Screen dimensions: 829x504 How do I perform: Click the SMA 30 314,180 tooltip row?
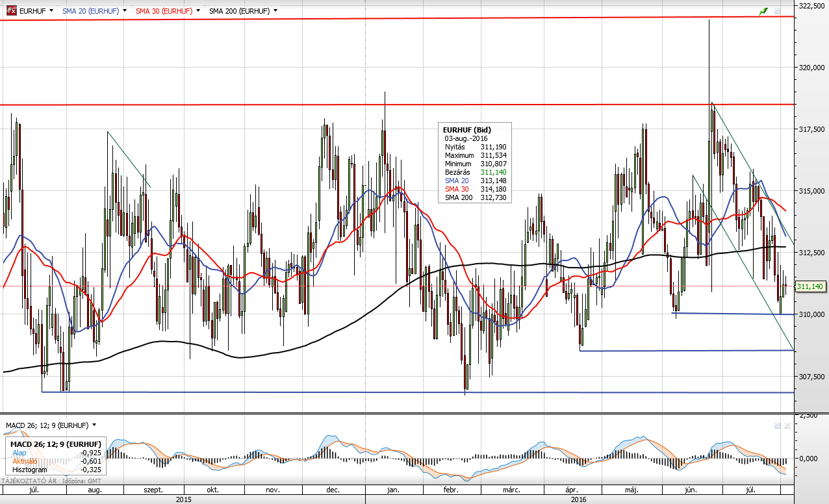pos(476,189)
